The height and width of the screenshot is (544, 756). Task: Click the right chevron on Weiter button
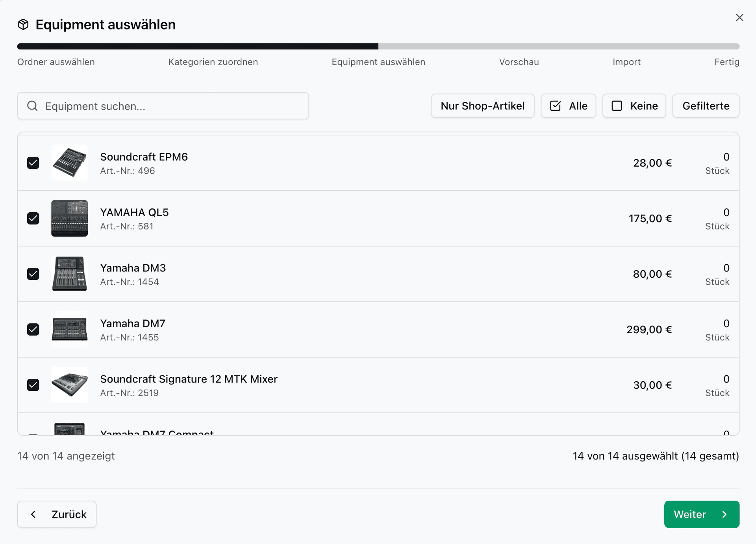click(x=724, y=514)
